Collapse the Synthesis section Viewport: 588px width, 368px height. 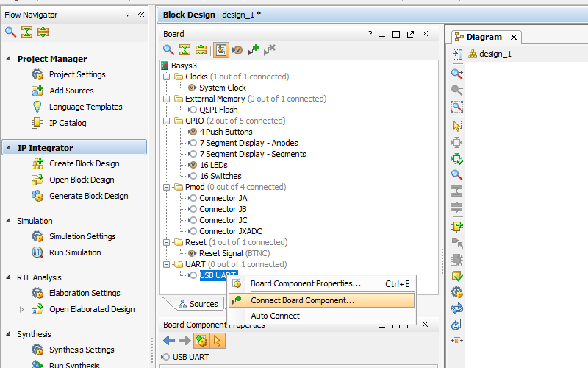9,334
